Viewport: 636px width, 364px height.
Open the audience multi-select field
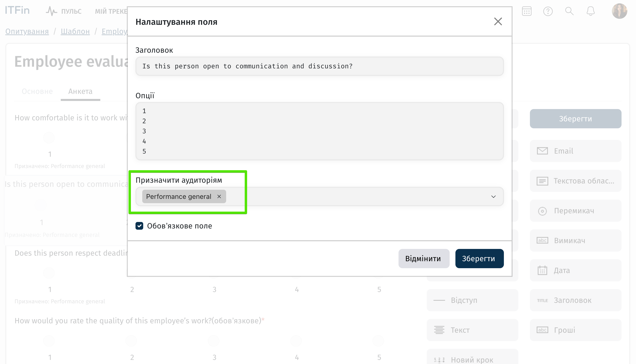(x=350, y=197)
